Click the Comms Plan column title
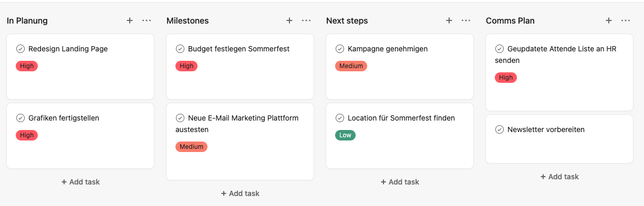This screenshot has width=644, height=206. 510,20
